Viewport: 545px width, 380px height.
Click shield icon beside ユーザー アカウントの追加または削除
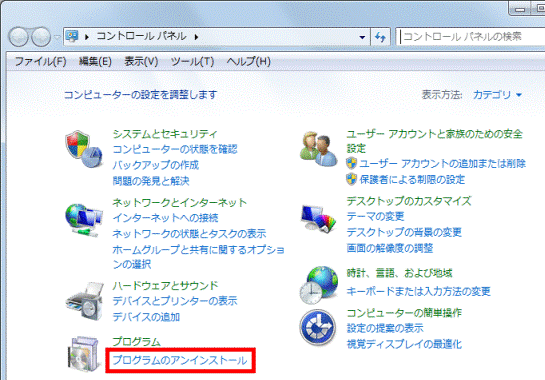coord(351,163)
